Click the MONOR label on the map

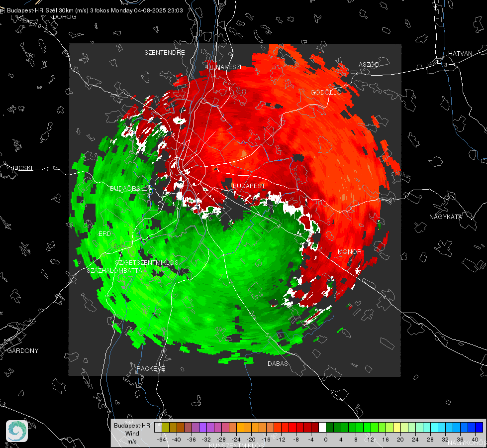coord(349,251)
